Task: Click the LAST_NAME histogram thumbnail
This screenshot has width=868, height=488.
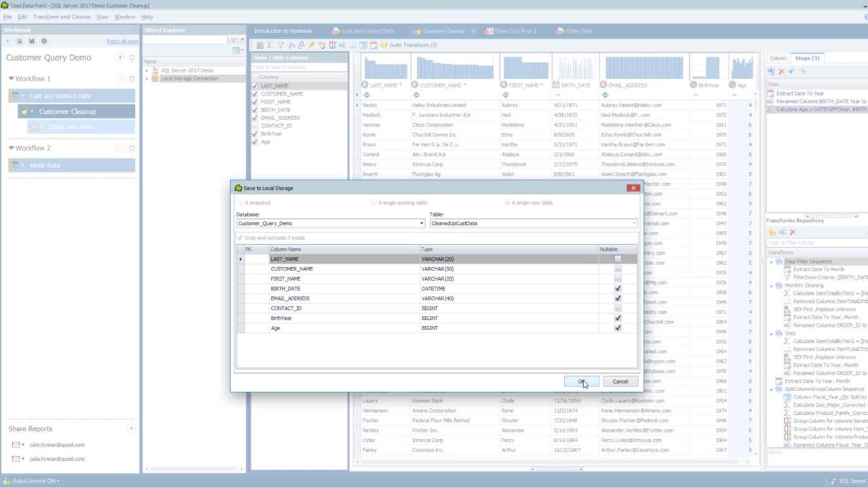Action: [386, 68]
